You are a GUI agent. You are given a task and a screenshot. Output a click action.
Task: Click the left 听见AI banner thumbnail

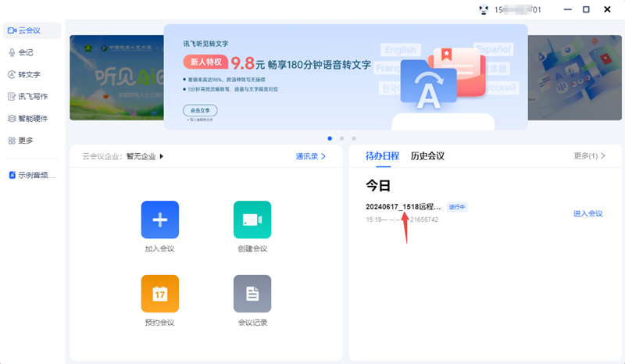pyautogui.click(x=116, y=78)
